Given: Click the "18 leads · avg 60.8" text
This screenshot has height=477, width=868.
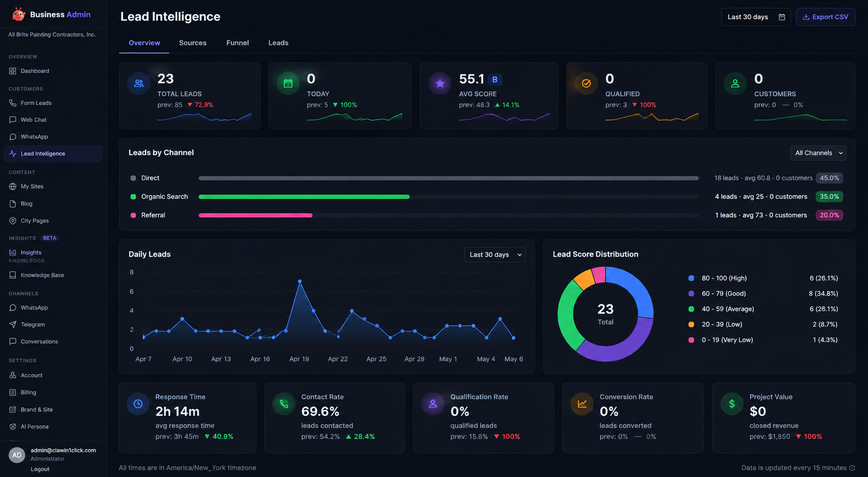Looking at the screenshot, I should (x=742, y=178).
